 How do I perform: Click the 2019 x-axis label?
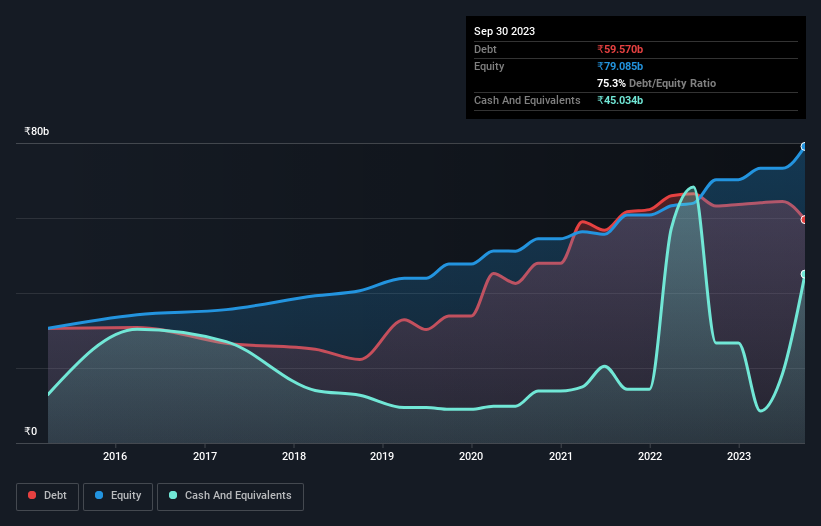[x=382, y=456]
